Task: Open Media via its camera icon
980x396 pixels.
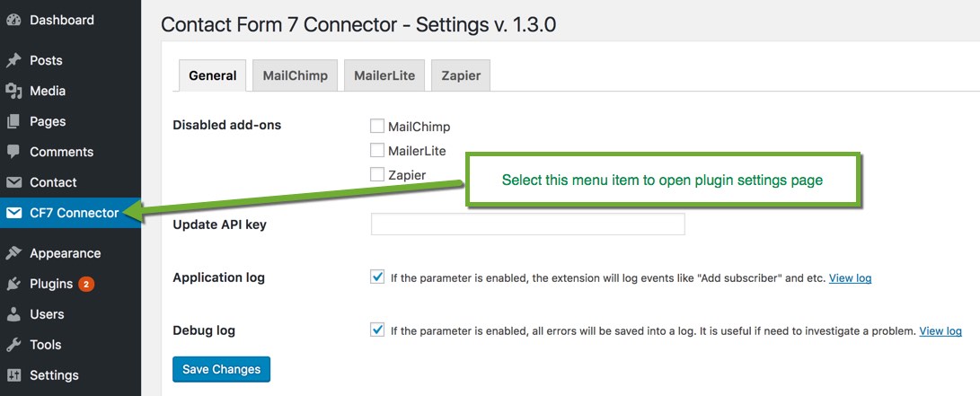Action: 13,92
